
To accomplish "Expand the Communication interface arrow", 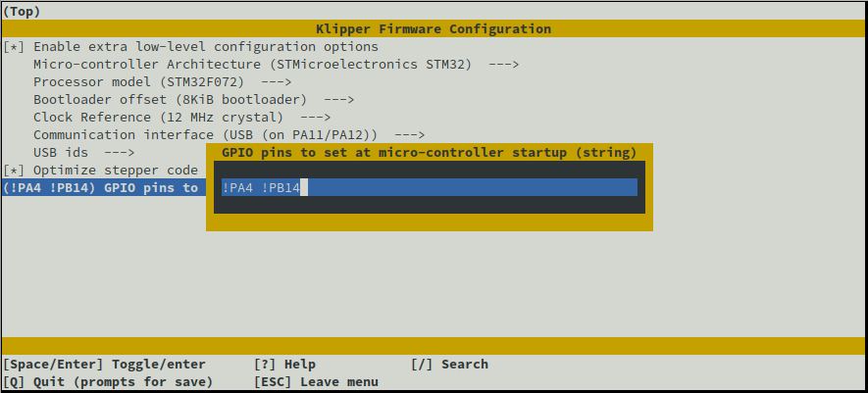I will (x=409, y=135).
